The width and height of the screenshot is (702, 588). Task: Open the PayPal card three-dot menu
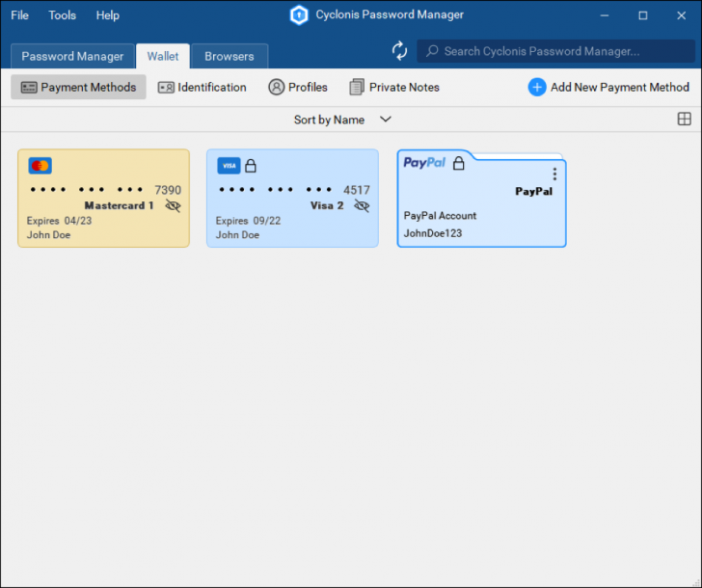point(554,174)
